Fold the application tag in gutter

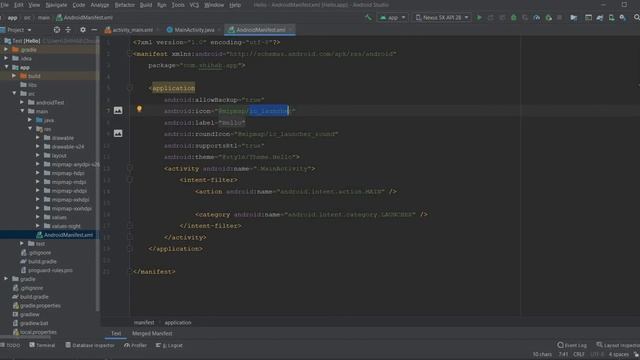coord(130,88)
